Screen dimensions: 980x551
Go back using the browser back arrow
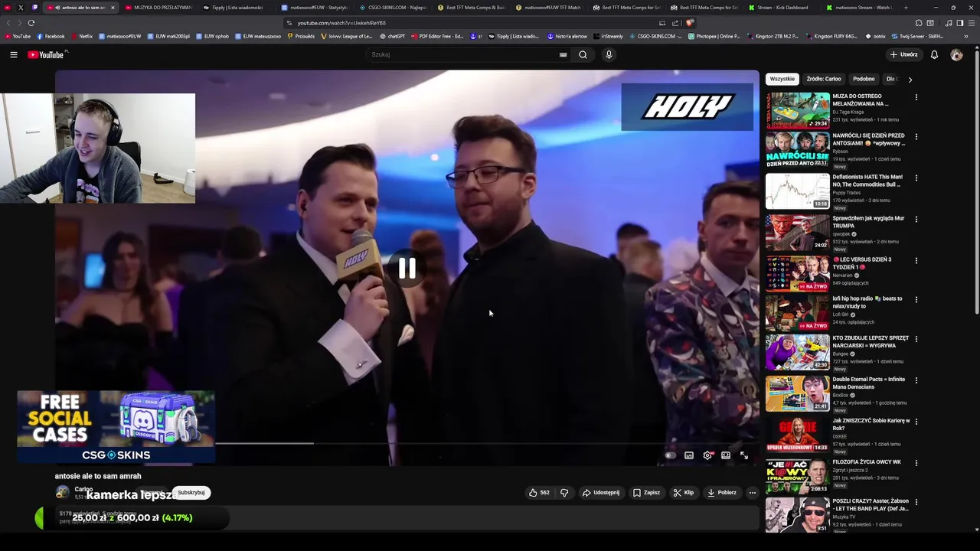click(8, 23)
